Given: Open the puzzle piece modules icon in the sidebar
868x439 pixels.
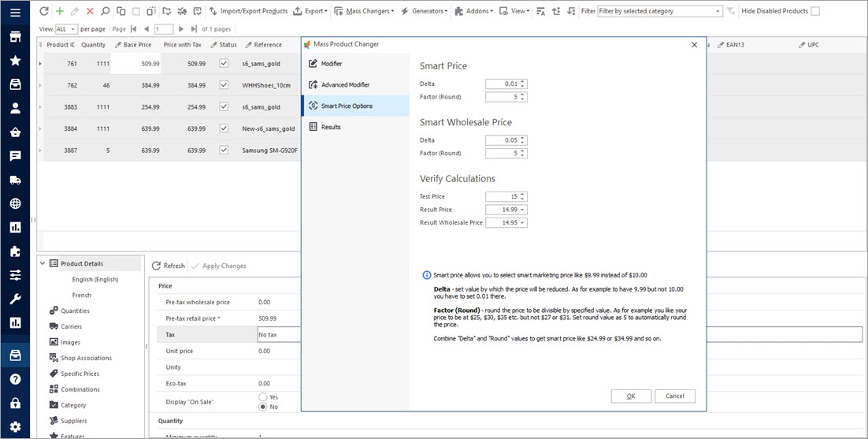Looking at the screenshot, I should [x=16, y=251].
